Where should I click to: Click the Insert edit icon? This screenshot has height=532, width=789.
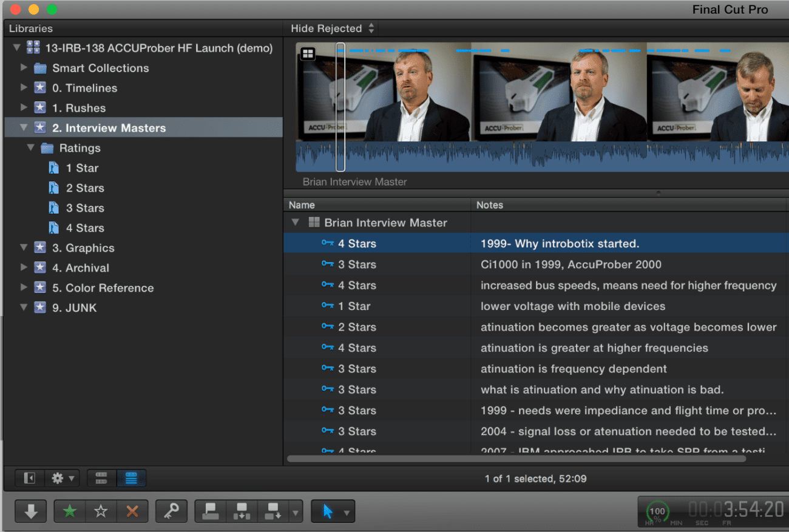[241, 511]
